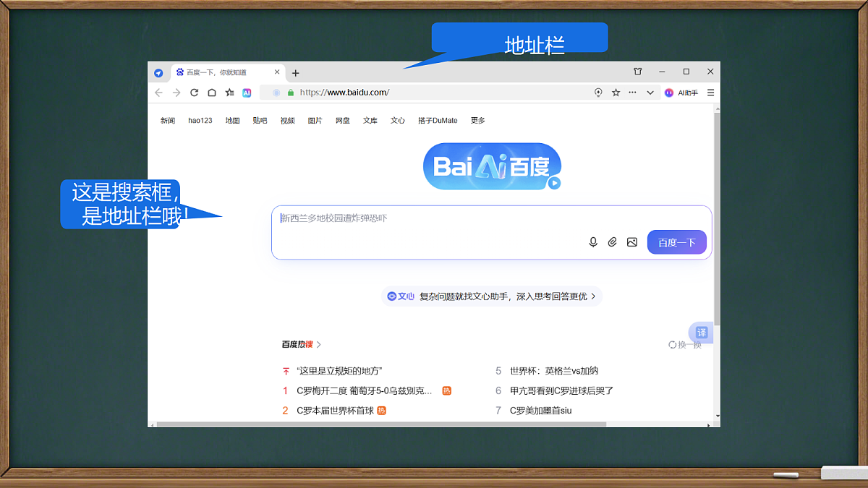868x488 pixels.
Task: Click the 热 badge after C罗本届世界杯首球
Action: pos(382,410)
